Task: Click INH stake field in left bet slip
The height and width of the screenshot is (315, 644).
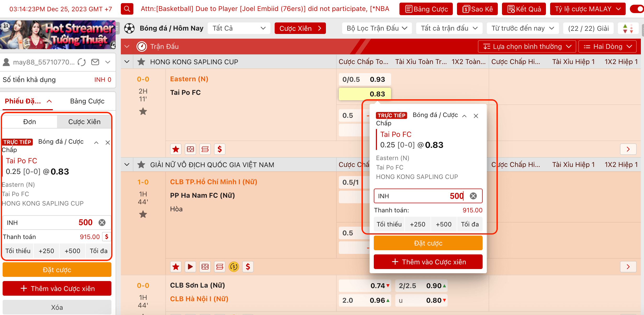Action: point(52,223)
